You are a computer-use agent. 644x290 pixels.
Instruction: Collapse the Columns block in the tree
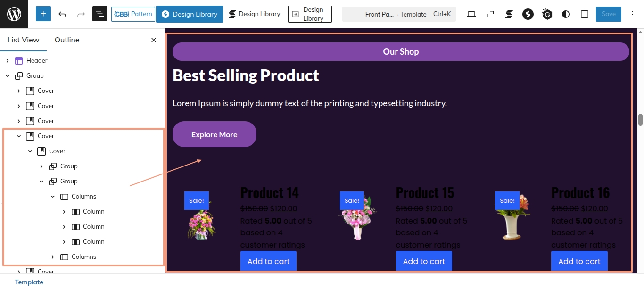tap(53, 197)
